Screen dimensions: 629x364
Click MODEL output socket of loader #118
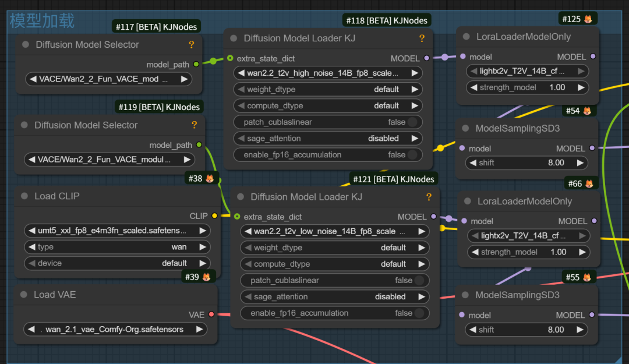pyautogui.click(x=426, y=58)
